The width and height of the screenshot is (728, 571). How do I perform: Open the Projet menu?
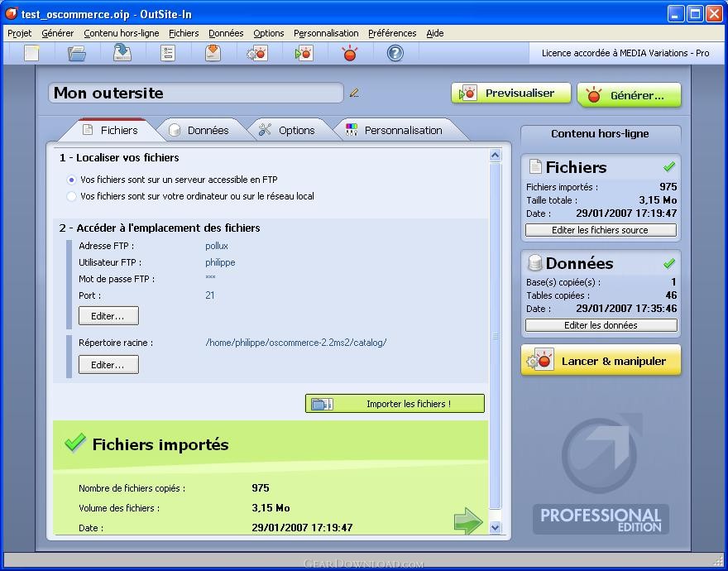[x=20, y=33]
